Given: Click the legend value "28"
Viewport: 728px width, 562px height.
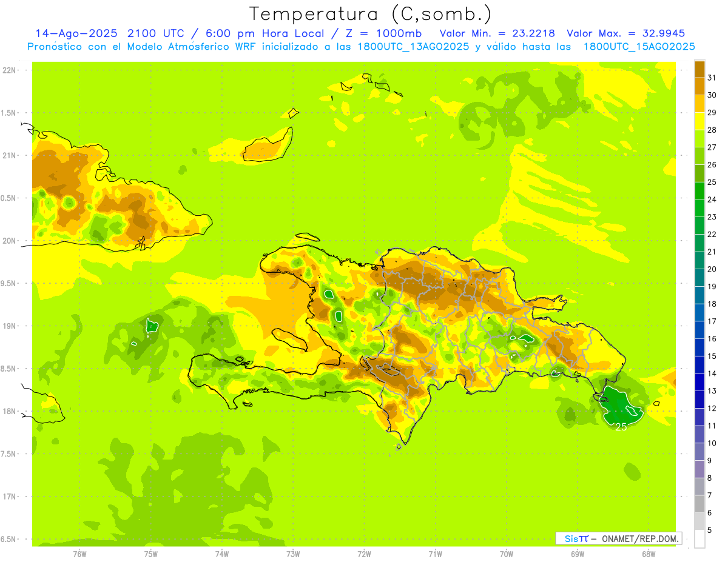Looking at the screenshot, I should [712, 130].
